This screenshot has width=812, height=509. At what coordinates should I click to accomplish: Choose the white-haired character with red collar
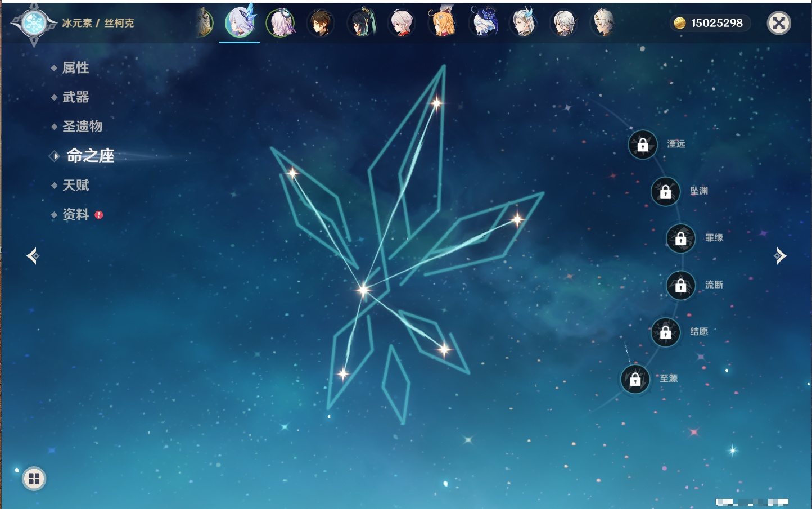[402, 23]
